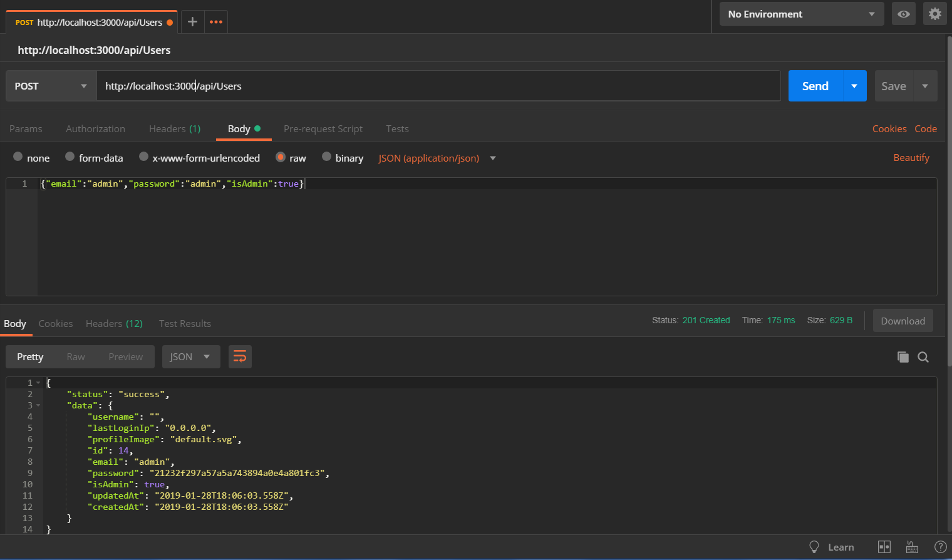
Task: Click the Beautify link
Action: click(x=911, y=158)
